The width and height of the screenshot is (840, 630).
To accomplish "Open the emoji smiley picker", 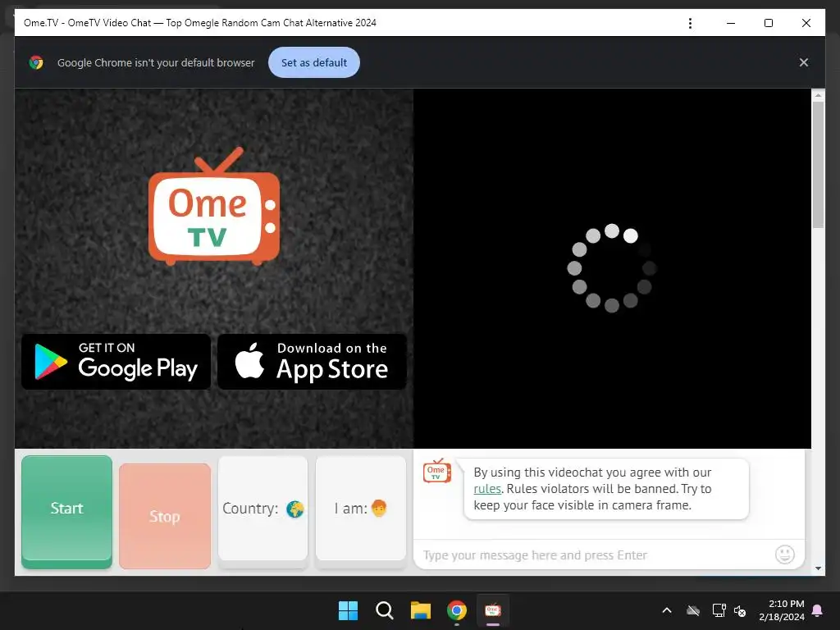I will [x=785, y=555].
